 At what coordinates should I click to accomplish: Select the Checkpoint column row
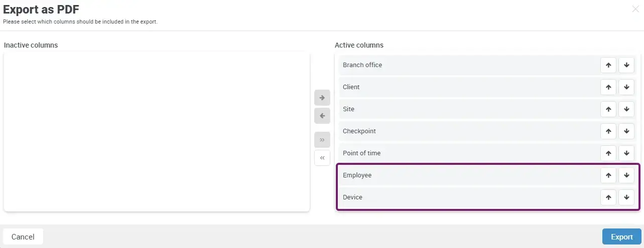point(467,131)
